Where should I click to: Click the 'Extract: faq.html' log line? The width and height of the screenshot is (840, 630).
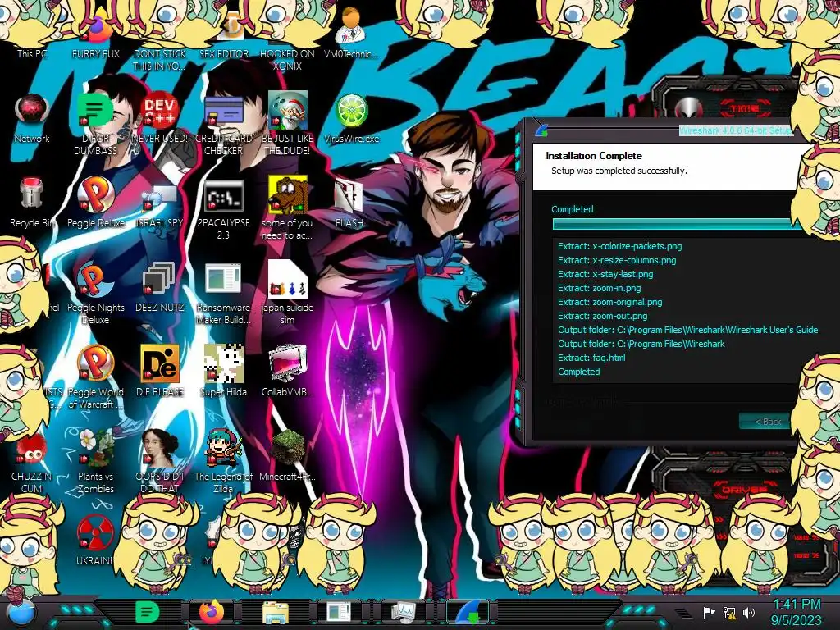591,358
